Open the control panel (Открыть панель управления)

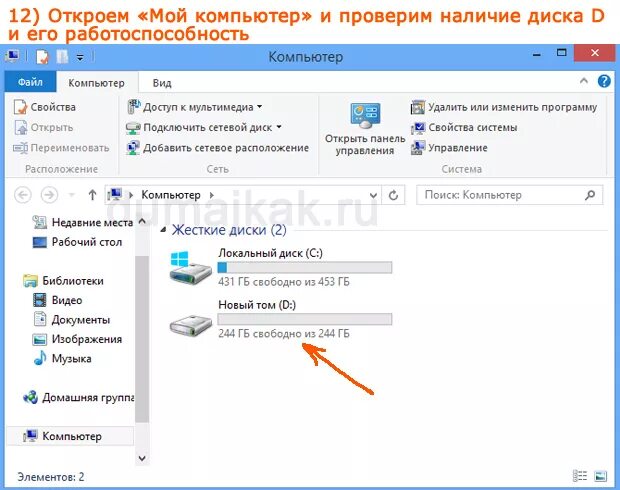pos(365,129)
